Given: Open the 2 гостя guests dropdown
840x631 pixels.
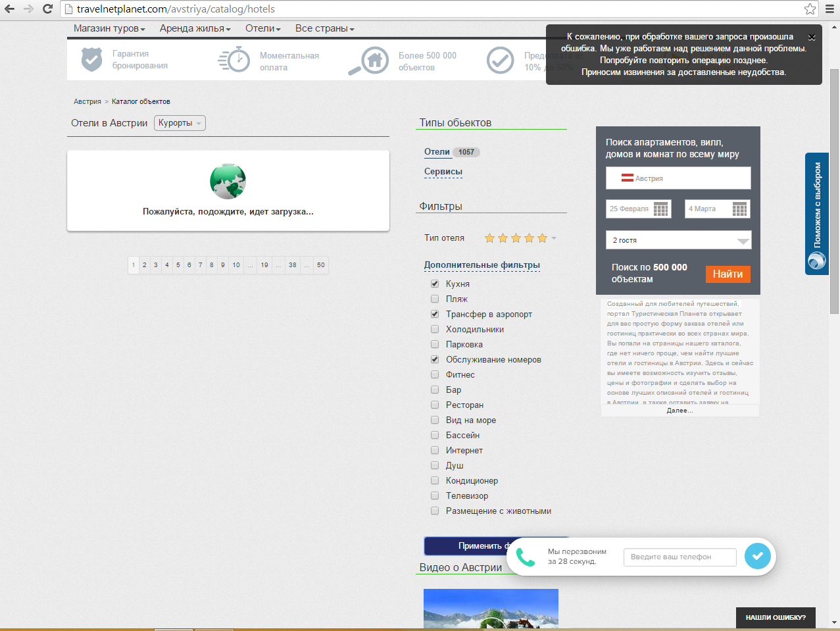Looking at the screenshot, I should point(678,240).
